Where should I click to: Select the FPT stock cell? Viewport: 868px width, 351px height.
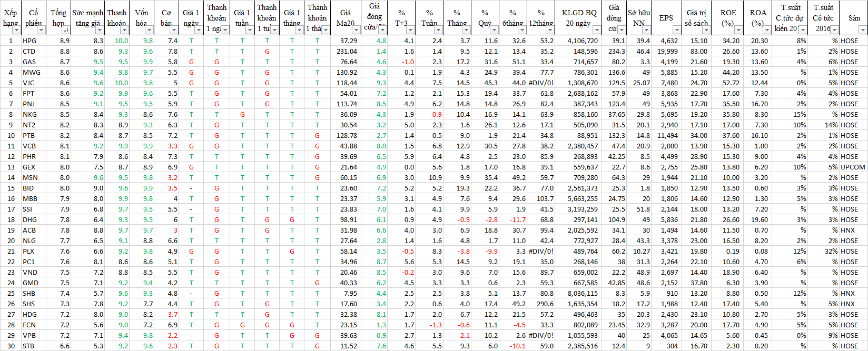[x=34, y=93]
